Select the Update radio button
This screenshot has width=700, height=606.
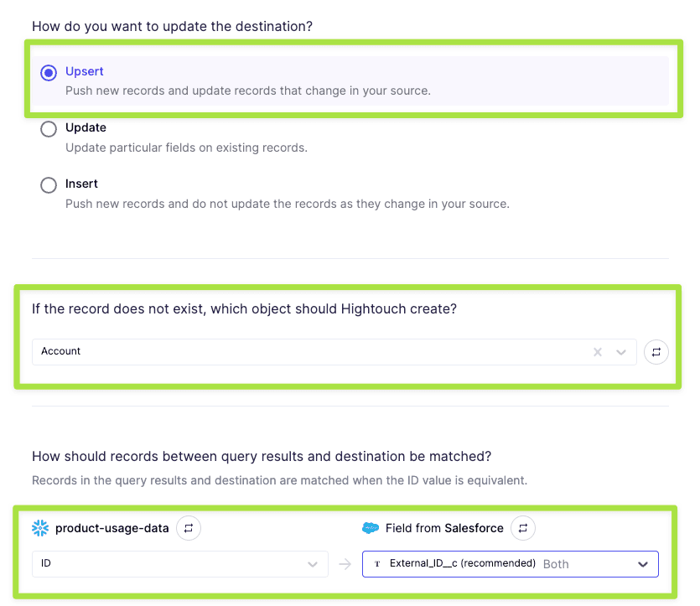tap(49, 129)
